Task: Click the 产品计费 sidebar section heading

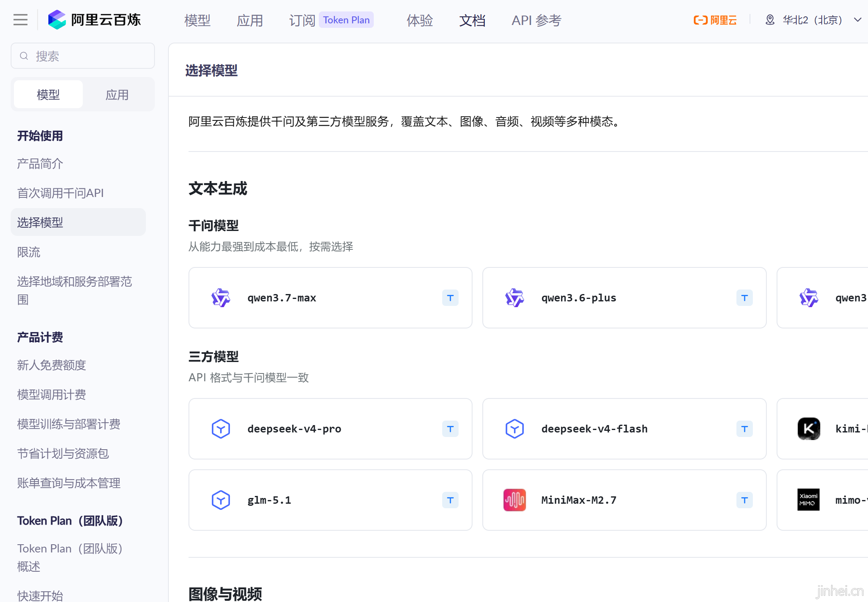Action: 40,337
